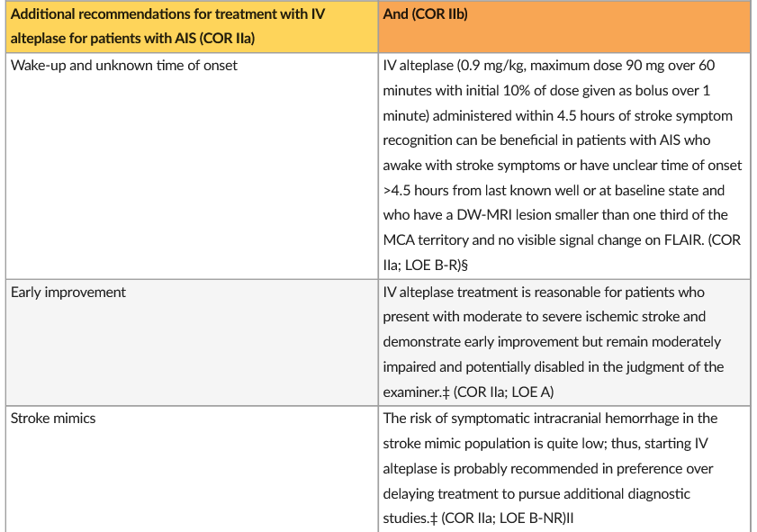Click 'delaying treatment to pursue additional diagnostic' line

[536, 494]
